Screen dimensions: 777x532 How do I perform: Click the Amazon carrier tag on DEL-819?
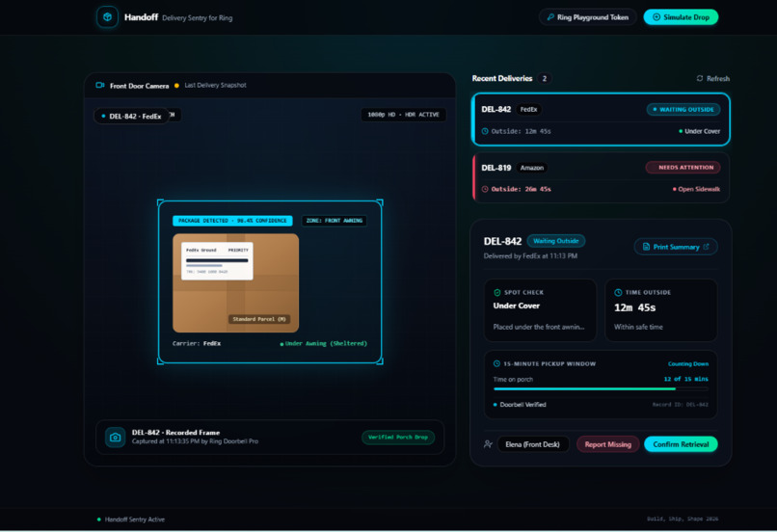(532, 168)
